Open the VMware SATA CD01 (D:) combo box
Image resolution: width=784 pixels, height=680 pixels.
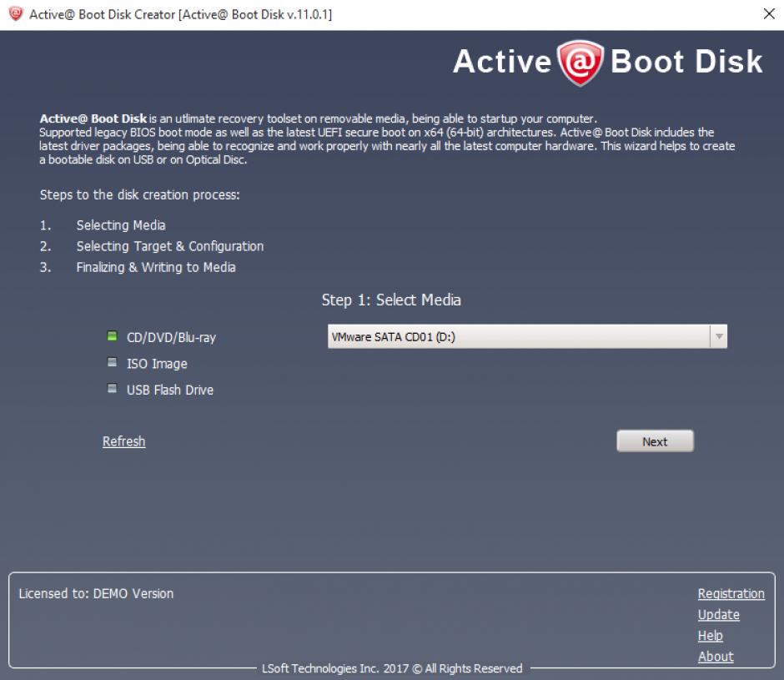tap(527, 336)
